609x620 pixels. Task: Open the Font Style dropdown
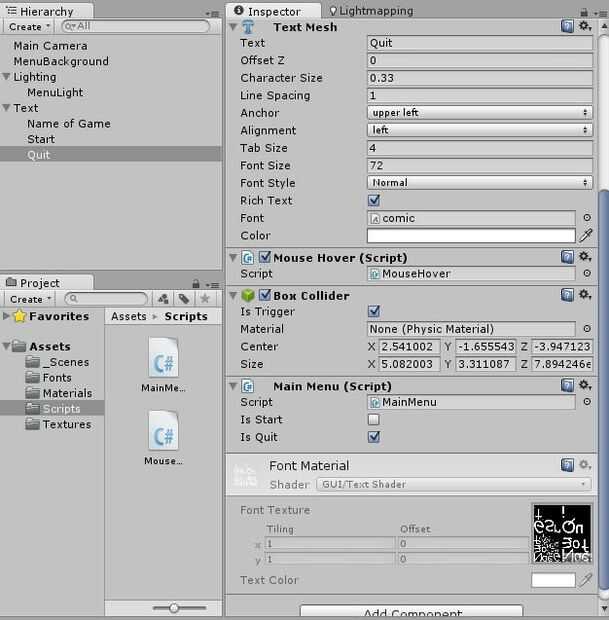480,183
